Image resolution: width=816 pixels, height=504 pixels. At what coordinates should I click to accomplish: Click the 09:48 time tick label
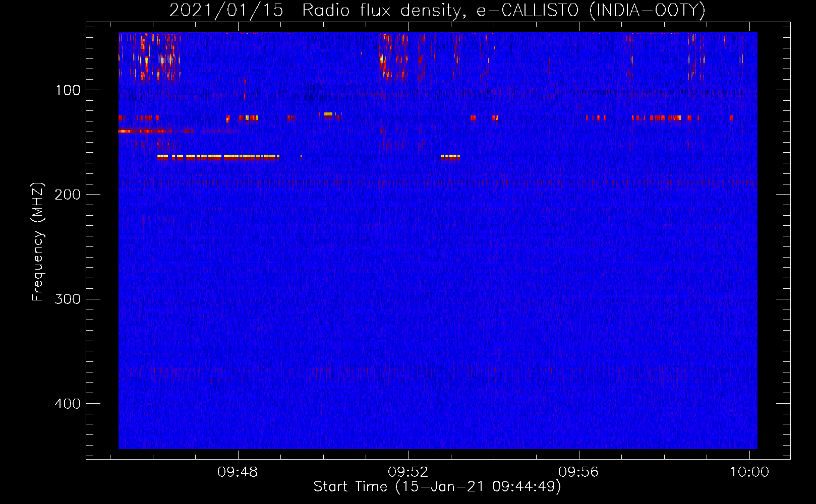[238, 472]
